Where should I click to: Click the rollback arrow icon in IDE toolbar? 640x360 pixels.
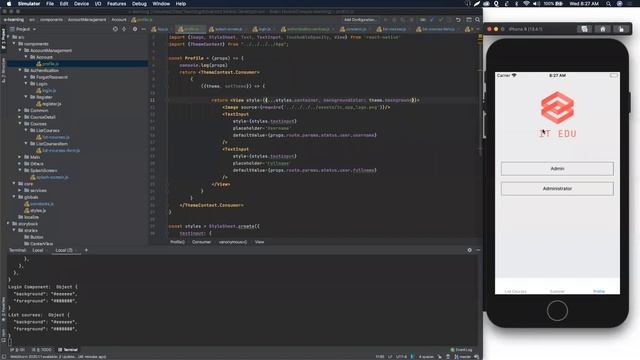point(458,20)
